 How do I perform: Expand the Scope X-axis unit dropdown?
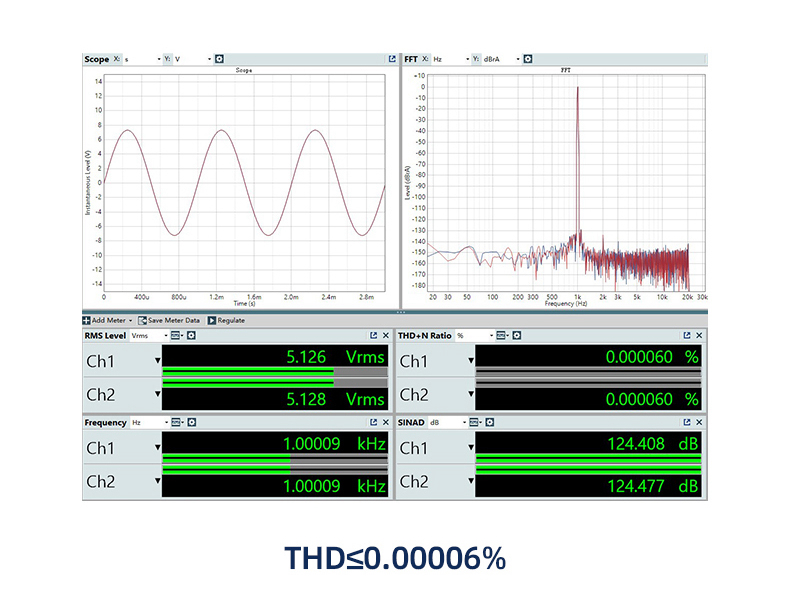click(158, 59)
